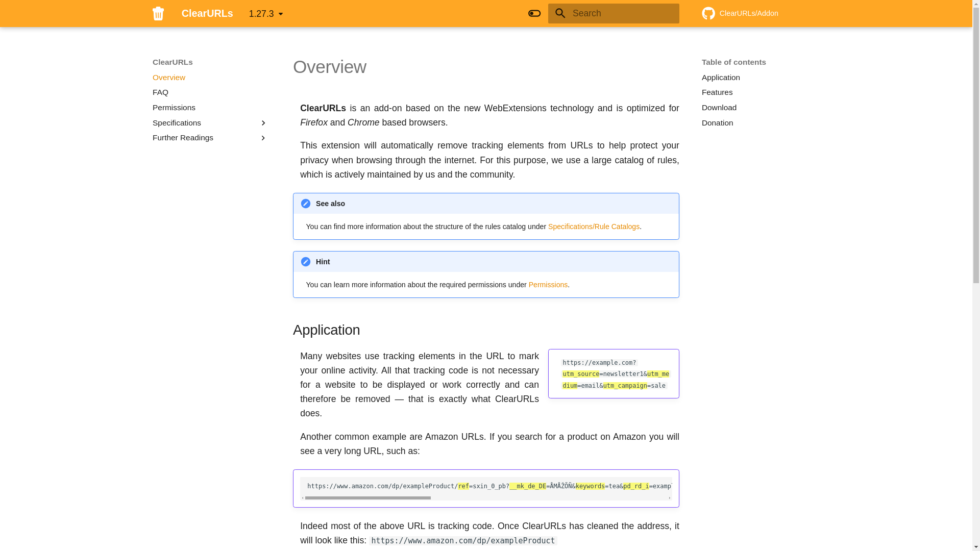Open Further Readings in the sidebar
Image resolution: width=980 pixels, height=551 pixels.
click(183, 138)
